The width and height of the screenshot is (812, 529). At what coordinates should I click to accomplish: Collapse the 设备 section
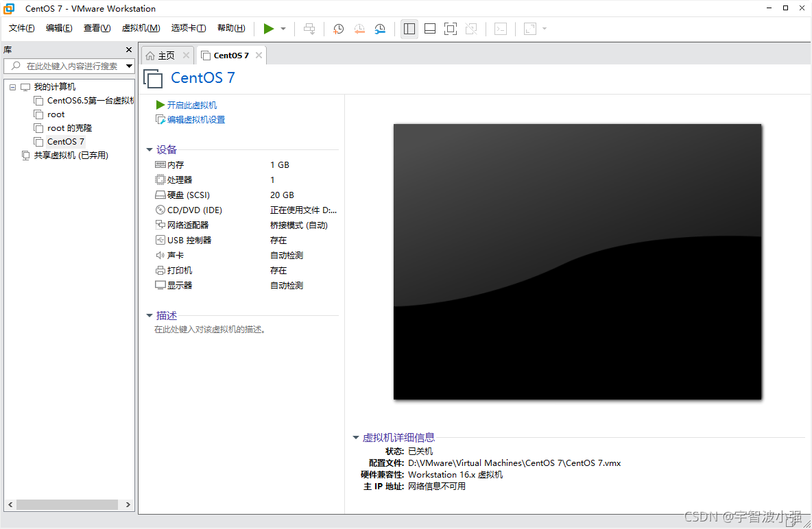pos(150,149)
